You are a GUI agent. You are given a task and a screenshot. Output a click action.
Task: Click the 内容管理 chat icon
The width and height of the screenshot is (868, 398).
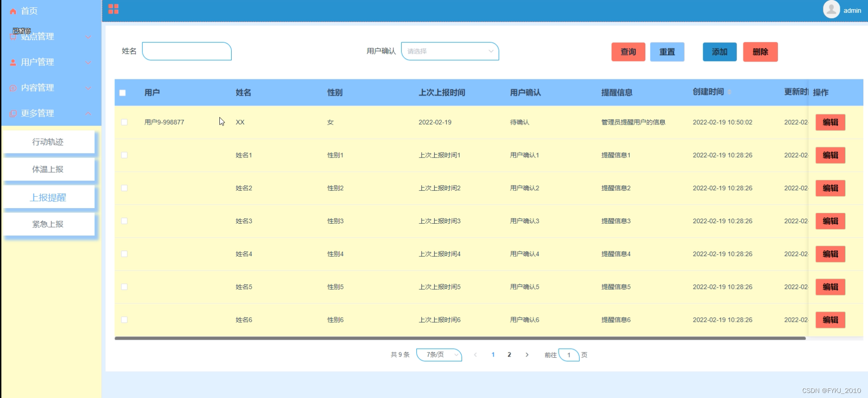pyautogui.click(x=13, y=88)
